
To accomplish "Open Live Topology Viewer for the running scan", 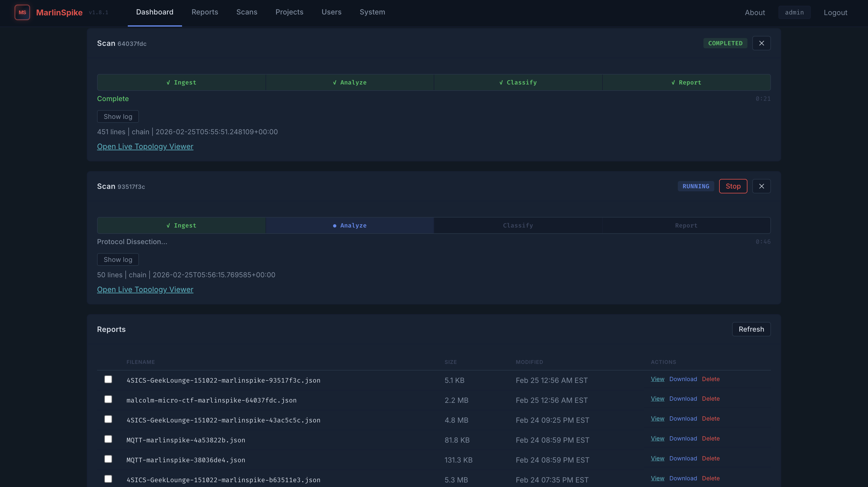I will [145, 289].
